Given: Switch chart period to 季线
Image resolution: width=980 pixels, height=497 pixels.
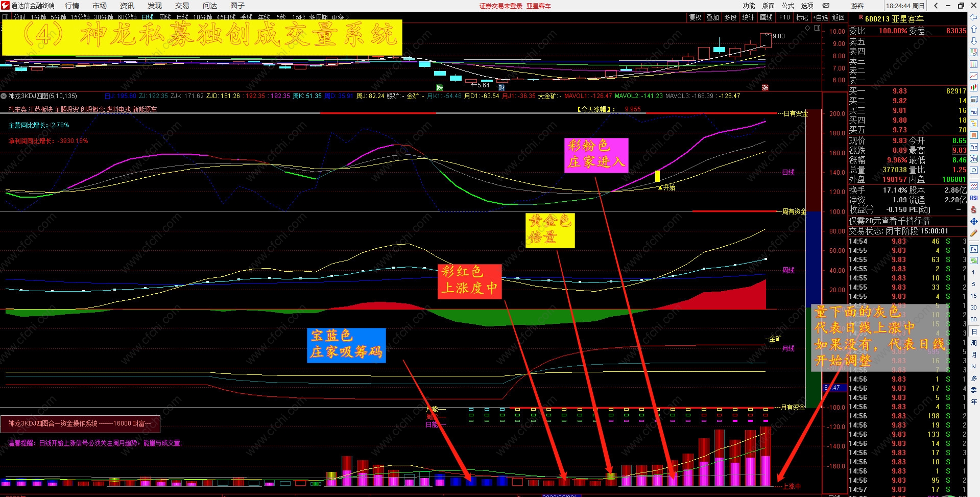Looking at the screenshot, I should coord(247,17).
